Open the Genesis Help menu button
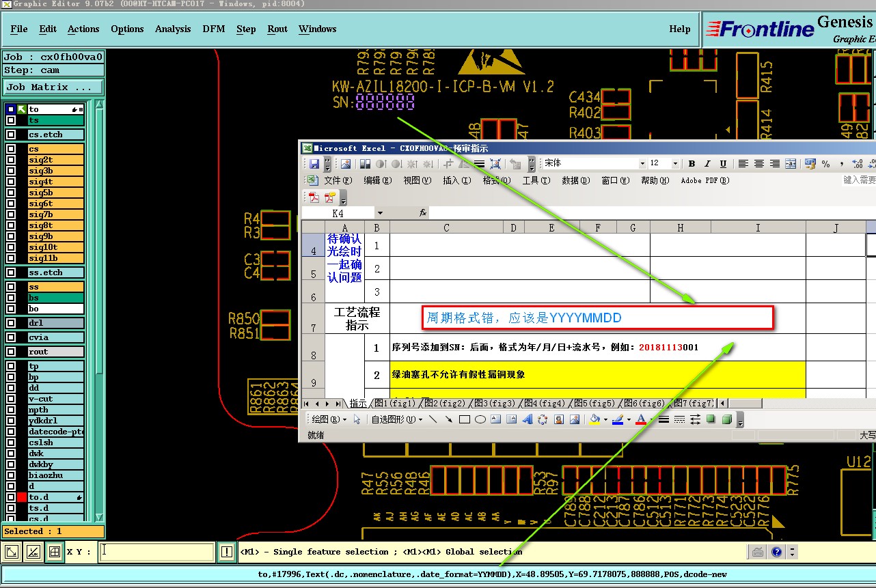Screen dimensions: 876x588 point(680,29)
